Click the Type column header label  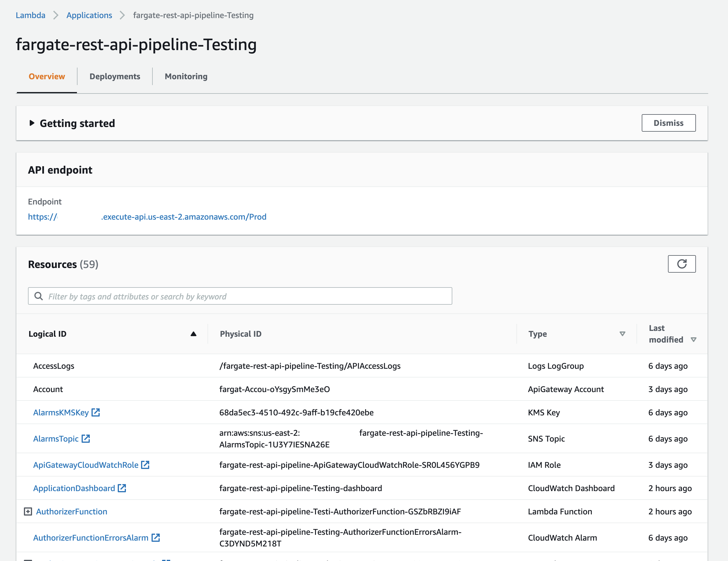[x=538, y=334]
